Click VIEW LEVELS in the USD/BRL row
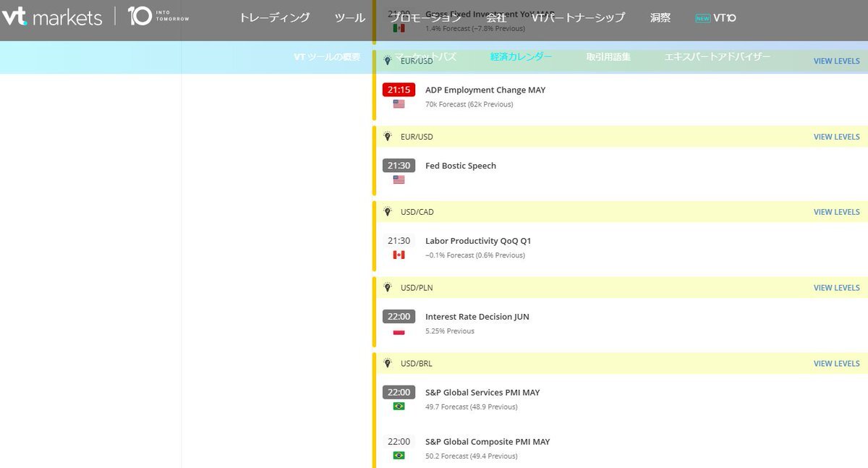The height and width of the screenshot is (468, 868). click(x=837, y=364)
